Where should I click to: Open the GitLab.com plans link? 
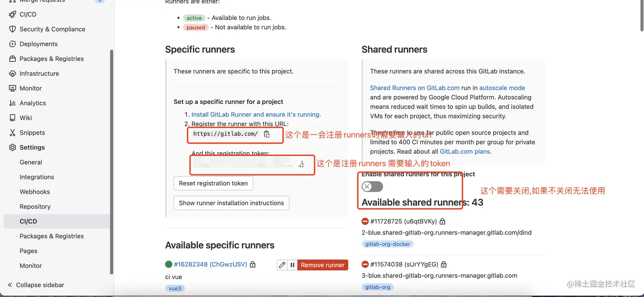click(465, 151)
